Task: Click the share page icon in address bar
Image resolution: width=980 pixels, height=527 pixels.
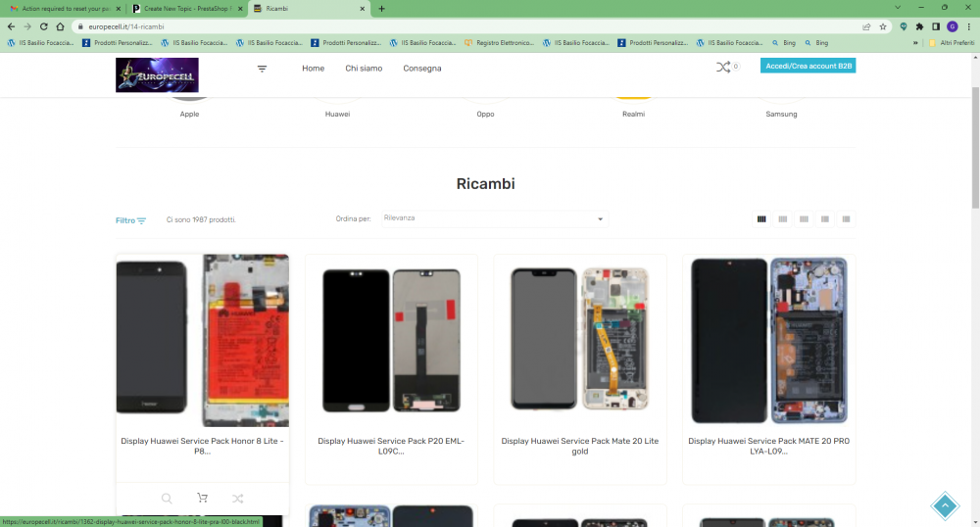Action: coord(866,26)
